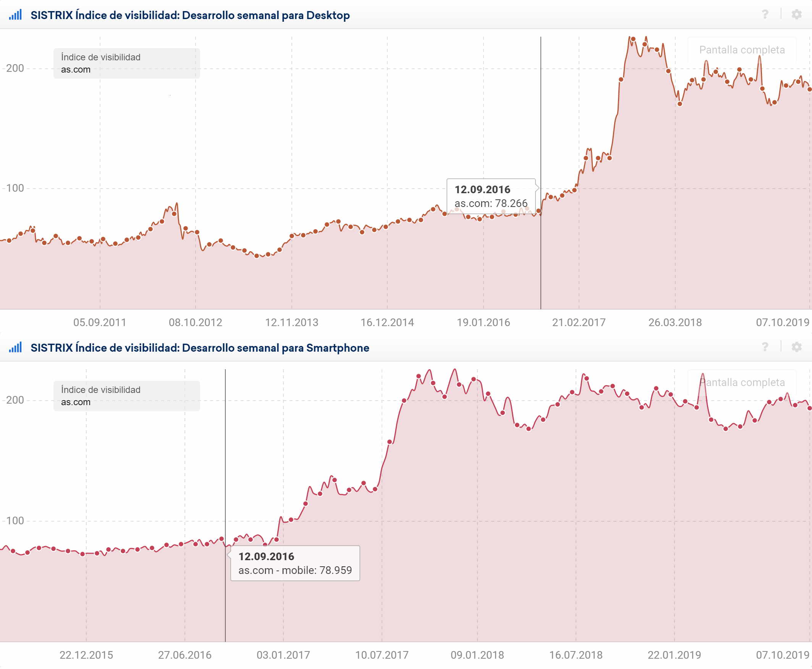Click the help question mark in Desktop panel

(x=765, y=15)
